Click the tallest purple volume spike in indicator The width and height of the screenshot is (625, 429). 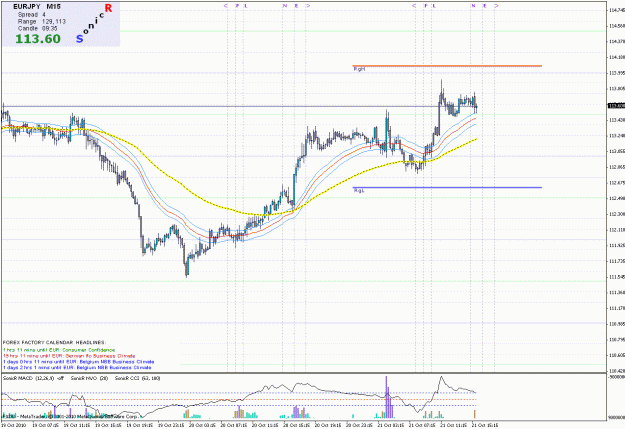(386, 397)
